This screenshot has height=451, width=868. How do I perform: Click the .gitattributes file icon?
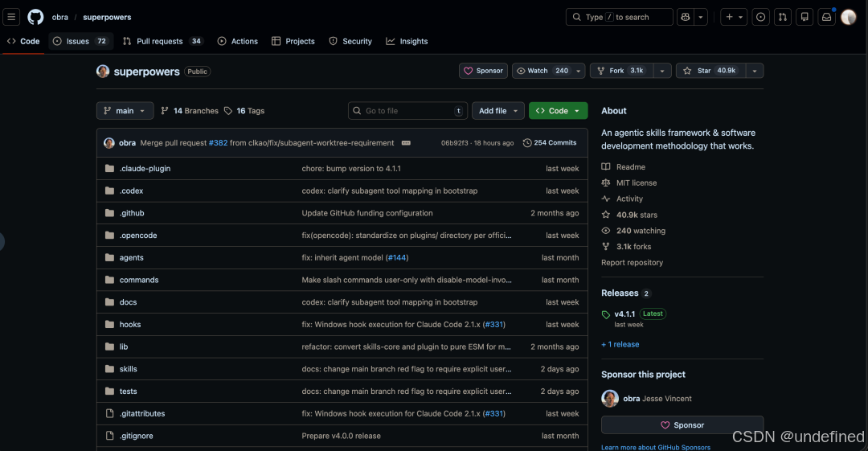pos(109,413)
